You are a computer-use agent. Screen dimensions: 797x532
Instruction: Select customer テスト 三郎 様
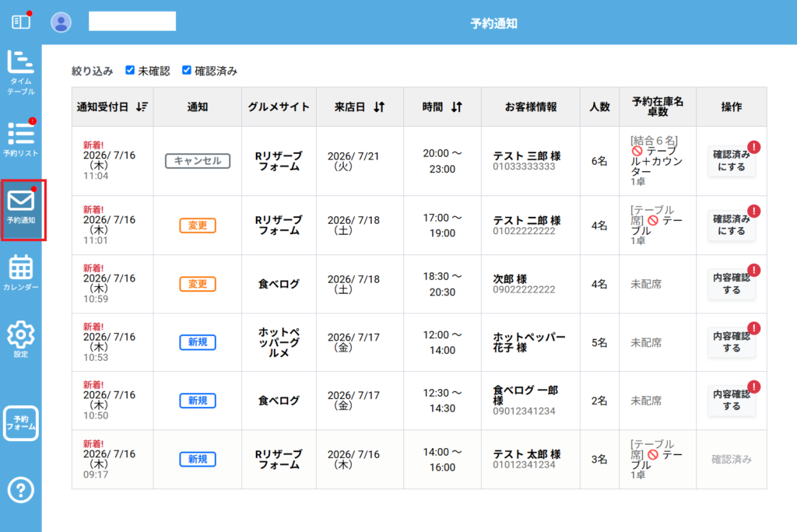tap(527, 156)
